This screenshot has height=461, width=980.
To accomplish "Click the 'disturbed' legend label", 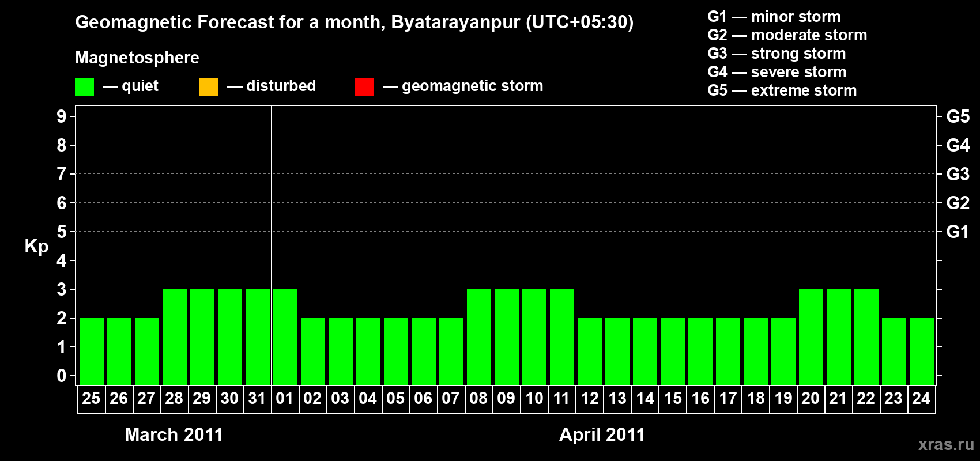I will [x=281, y=86].
